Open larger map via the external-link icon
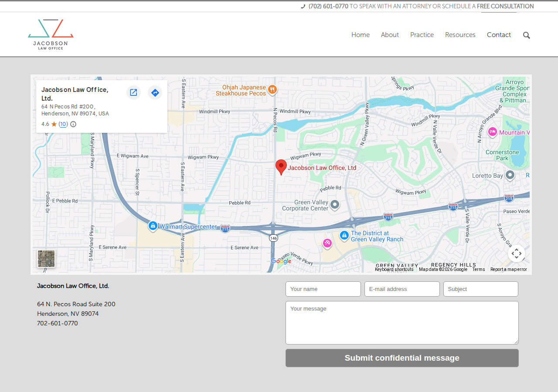Screen dimensions: 558x392 (133, 92)
